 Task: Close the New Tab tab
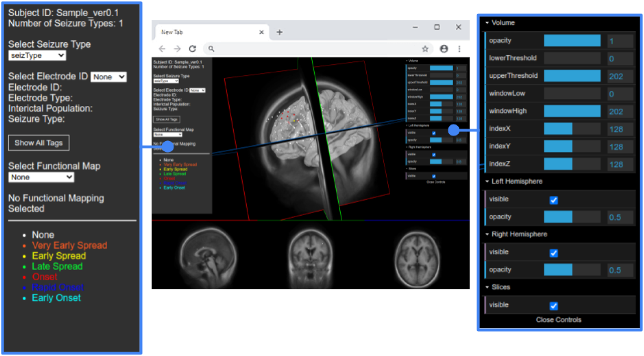pyautogui.click(x=261, y=32)
